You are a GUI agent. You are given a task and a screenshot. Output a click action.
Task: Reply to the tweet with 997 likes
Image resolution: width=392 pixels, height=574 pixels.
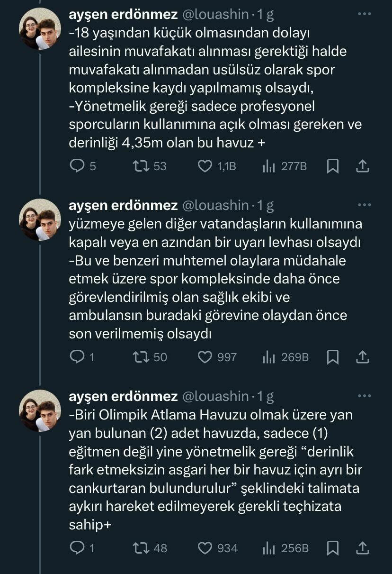coord(77,356)
